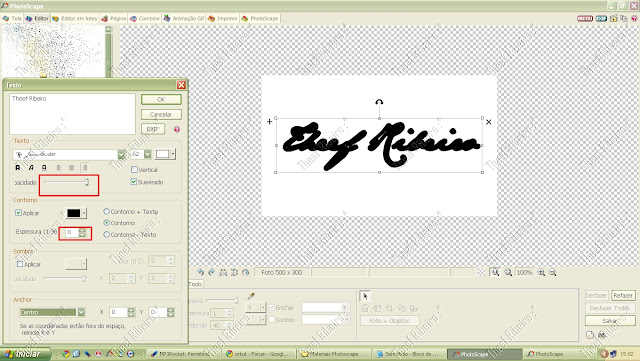
Task: Click the teal EXIF icon button
Action: (601, 18)
